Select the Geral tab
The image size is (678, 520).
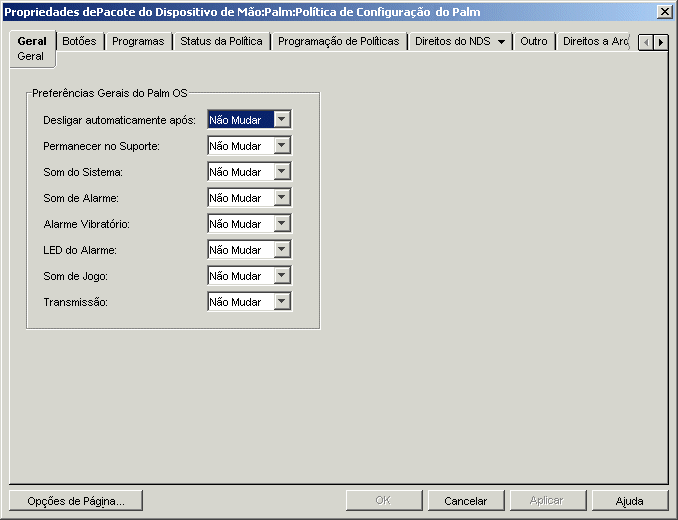pos(32,41)
